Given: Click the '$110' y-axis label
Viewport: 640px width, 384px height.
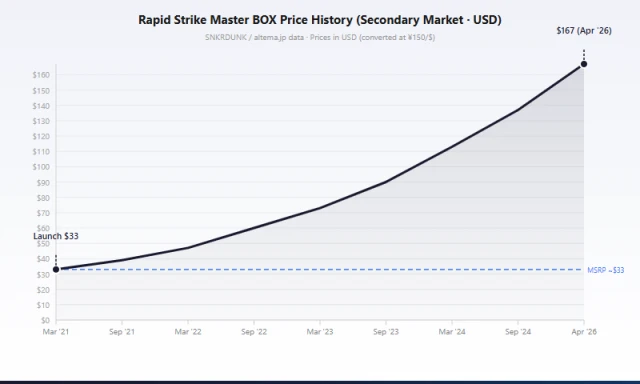Looking at the screenshot, I should (41, 152).
